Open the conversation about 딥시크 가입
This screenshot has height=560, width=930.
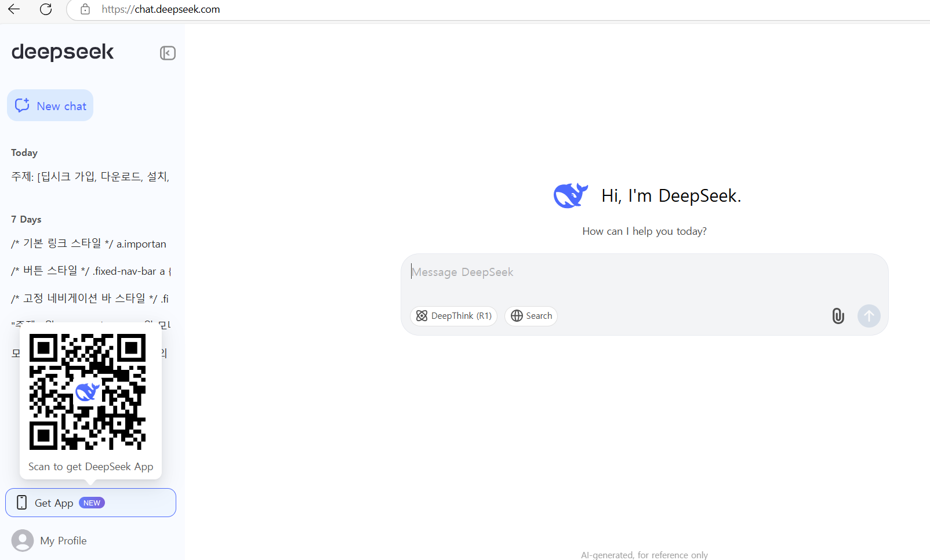(x=90, y=177)
